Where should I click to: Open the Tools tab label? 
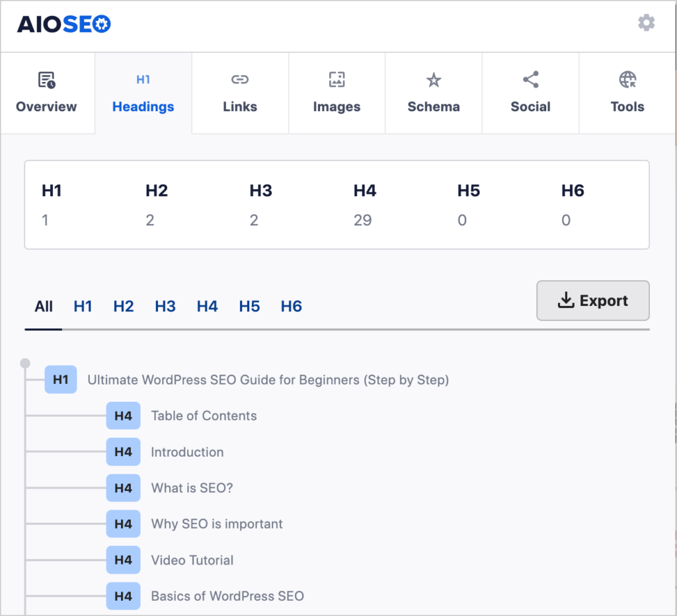pyautogui.click(x=627, y=106)
